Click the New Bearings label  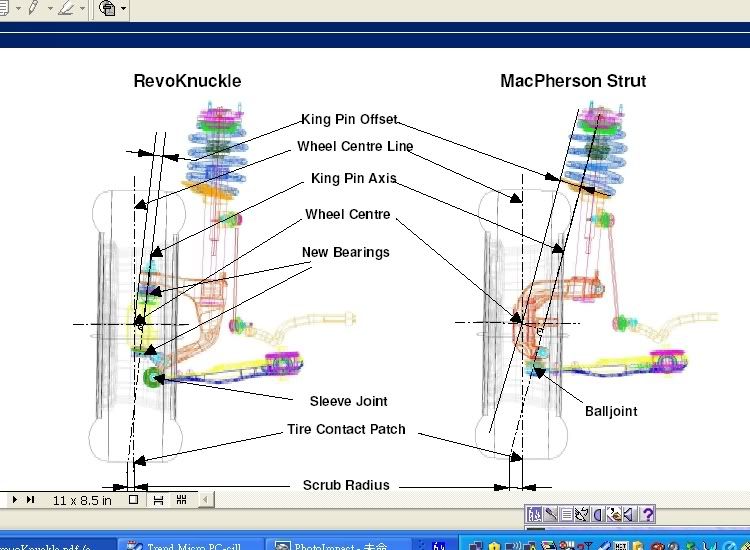(x=345, y=253)
